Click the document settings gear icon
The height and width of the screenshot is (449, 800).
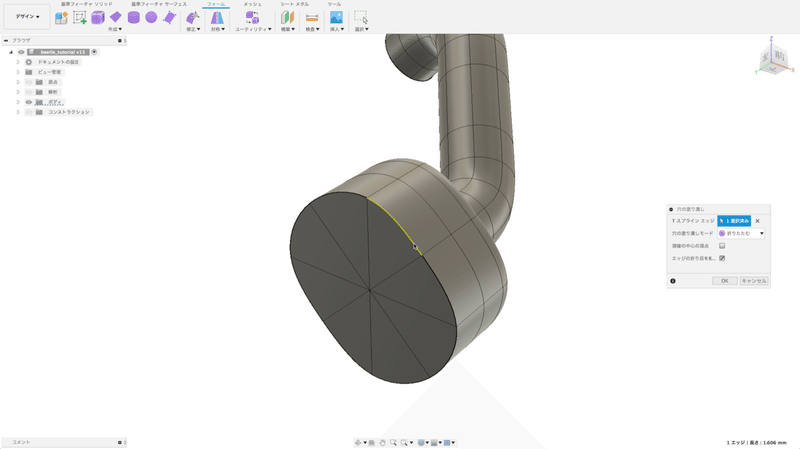(x=29, y=62)
